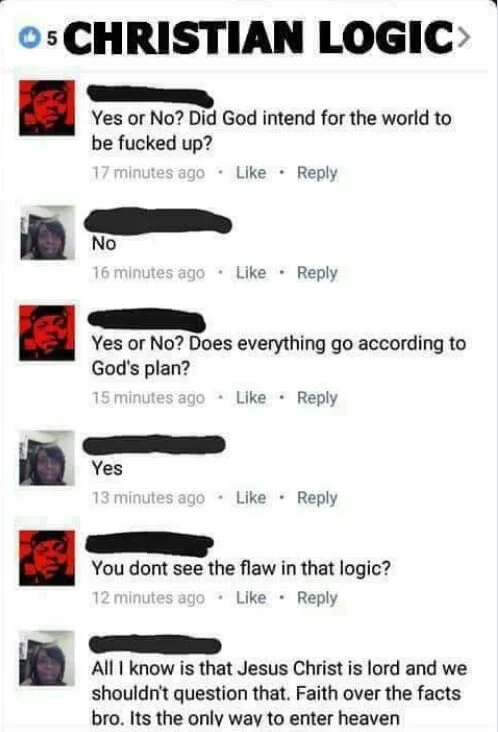
Task: Like the 'No' comment from 16 minutes ago
Action: click(x=251, y=273)
